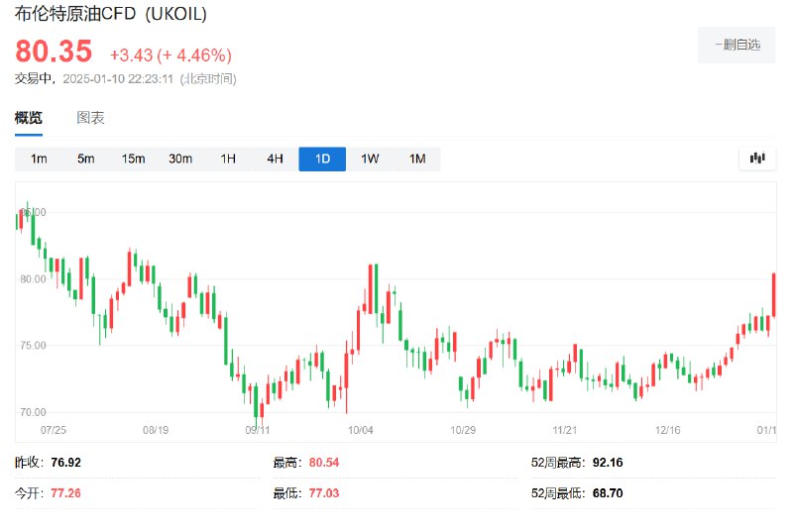
Task: Click the 10/04 date axis label
Action: [361, 430]
